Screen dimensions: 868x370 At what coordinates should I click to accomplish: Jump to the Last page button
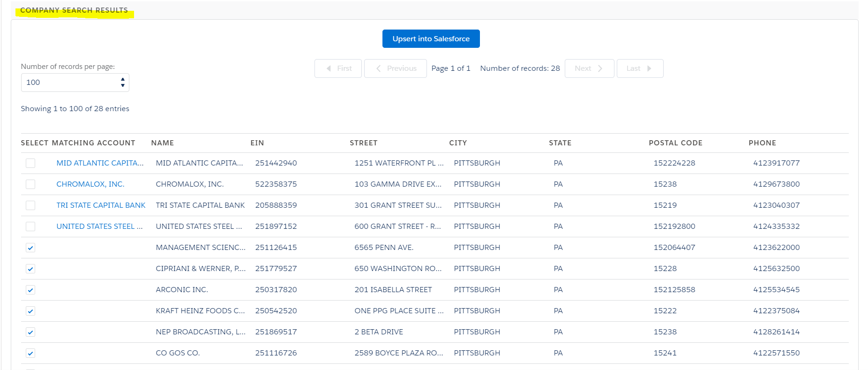click(640, 68)
